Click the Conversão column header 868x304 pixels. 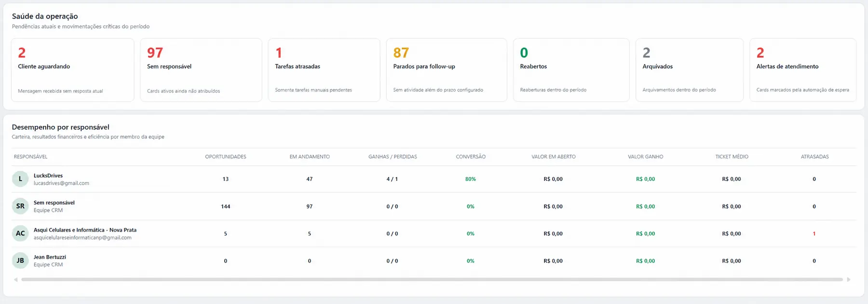[471, 157]
